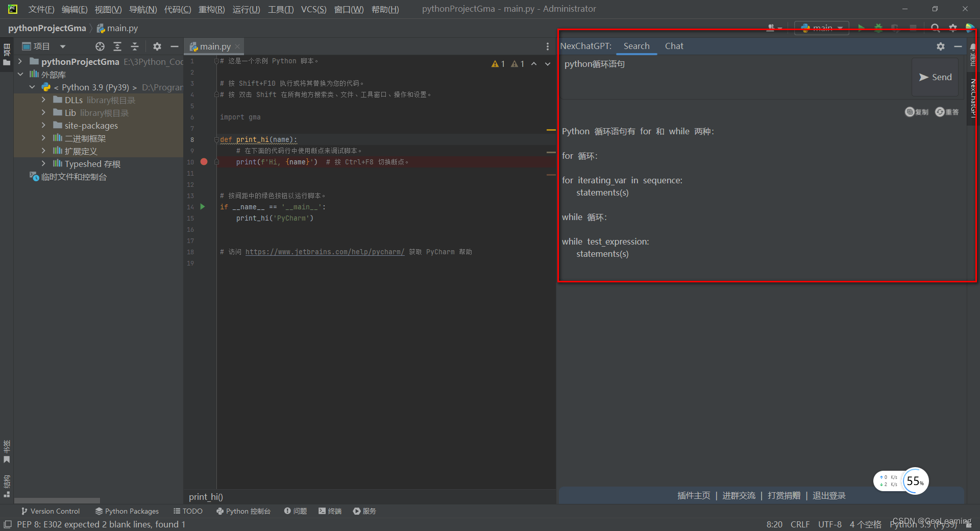Viewport: 980px width, 531px height.
Task: Open the 重构(R) menu
Action: (211, 9)
